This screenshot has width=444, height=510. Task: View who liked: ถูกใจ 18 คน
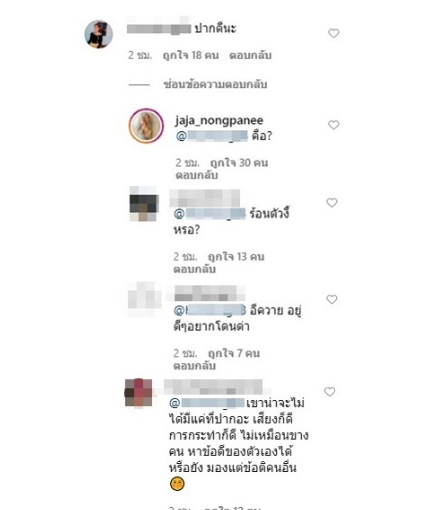pyautogui.click(x=191, y=55)
